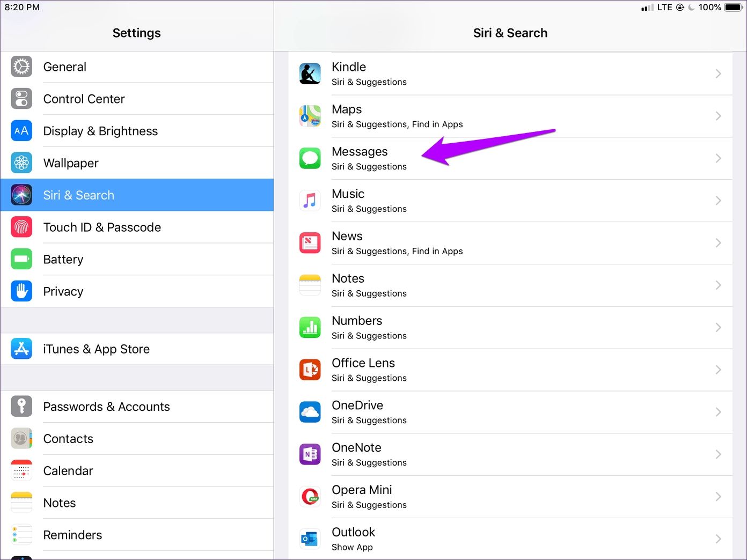
Task: Tap the Display & Brightness AA icon
Action: pyautogui.click(x=21, y=131)
